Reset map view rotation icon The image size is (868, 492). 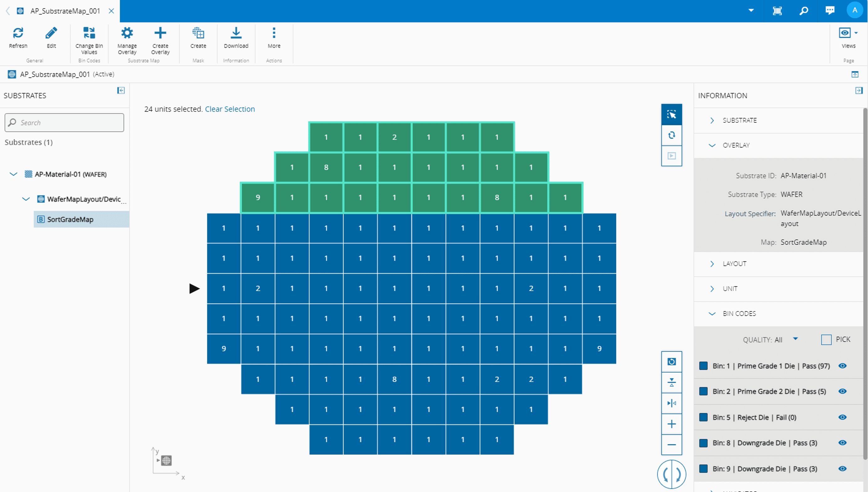(x=671, y=362)
